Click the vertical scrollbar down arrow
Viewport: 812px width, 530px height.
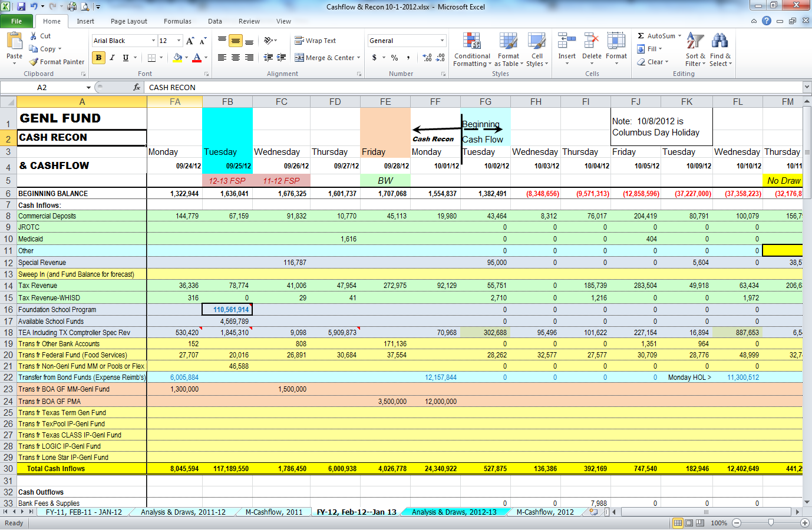pyautogui.click(x=807, y=502)
